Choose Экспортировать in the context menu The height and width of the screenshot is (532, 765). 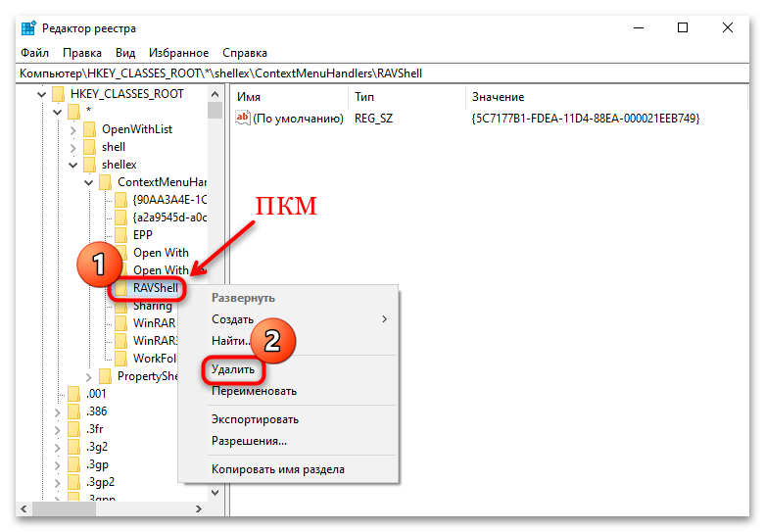[x=255, y=419]
